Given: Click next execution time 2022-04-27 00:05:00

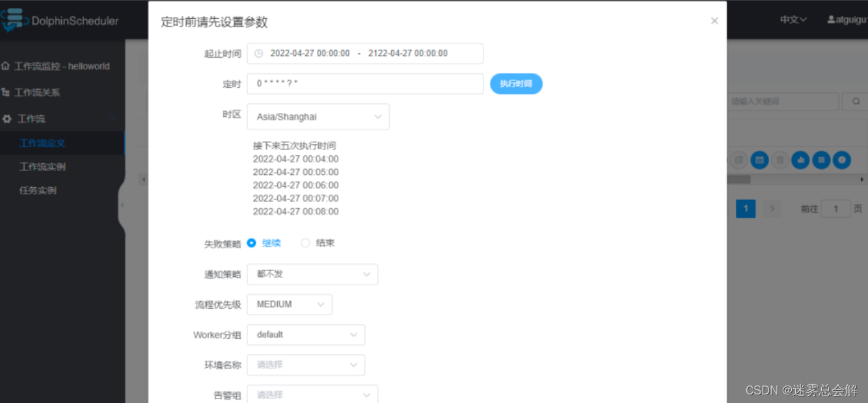Looking at the screenshot, I should [x=295, y=172].
